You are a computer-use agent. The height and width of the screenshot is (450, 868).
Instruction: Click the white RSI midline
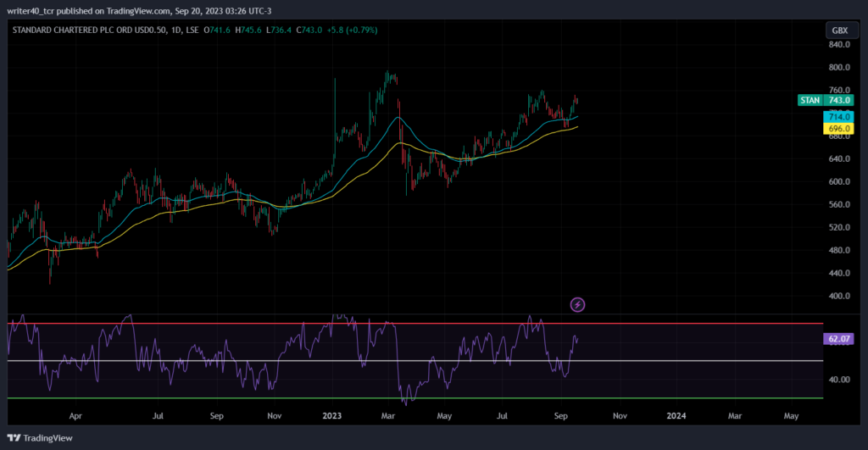point(415,361)
